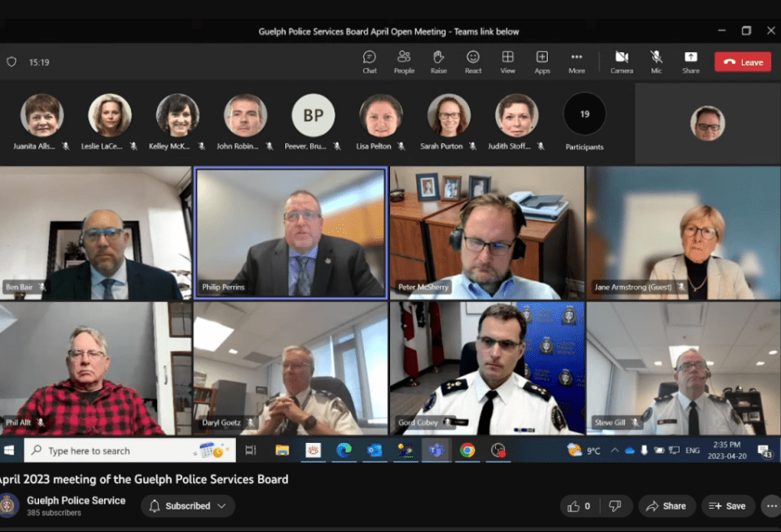Open the React emoji options
This screenshot has height=532, width=781.
click(473, 62)
